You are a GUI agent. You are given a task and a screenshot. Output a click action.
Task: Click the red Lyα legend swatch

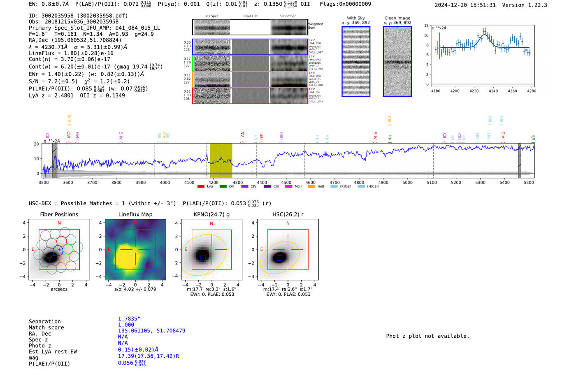[201, 187]
